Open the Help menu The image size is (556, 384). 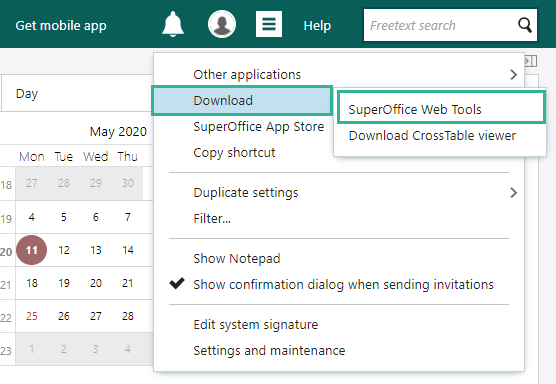coord(317,26)
